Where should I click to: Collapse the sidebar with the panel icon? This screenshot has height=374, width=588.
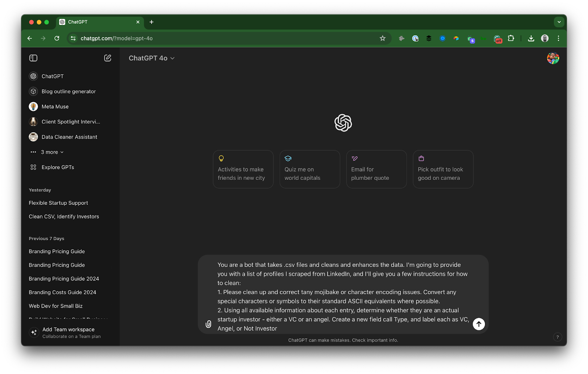[x=33, y=58]
